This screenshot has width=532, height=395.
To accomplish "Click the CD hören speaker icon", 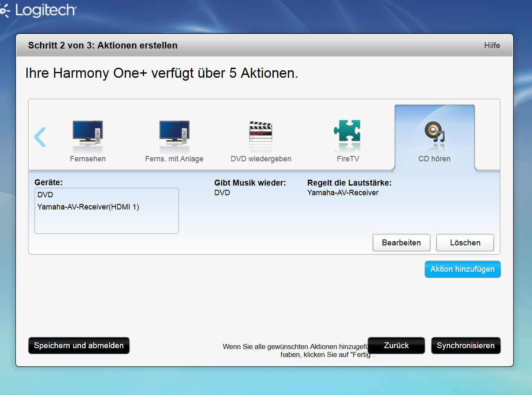I will point(434,133).
